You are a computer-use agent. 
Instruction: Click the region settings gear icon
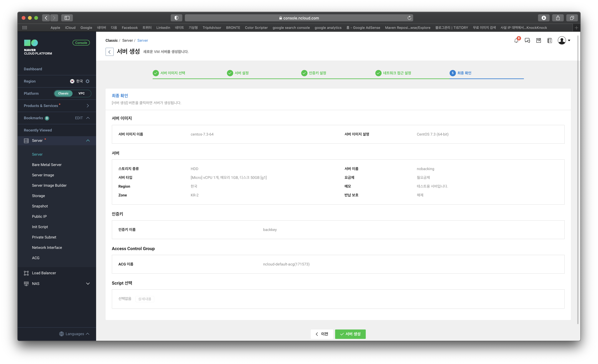coord(88,81)
